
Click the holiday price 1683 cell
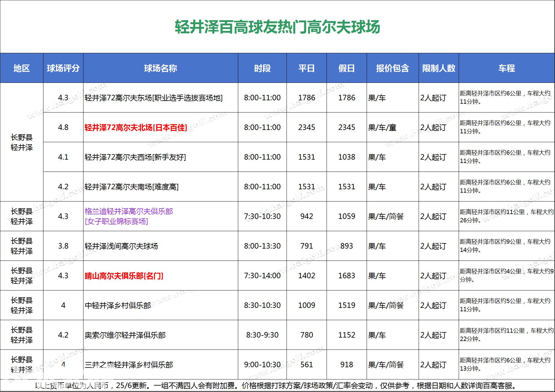coord(346,276)
